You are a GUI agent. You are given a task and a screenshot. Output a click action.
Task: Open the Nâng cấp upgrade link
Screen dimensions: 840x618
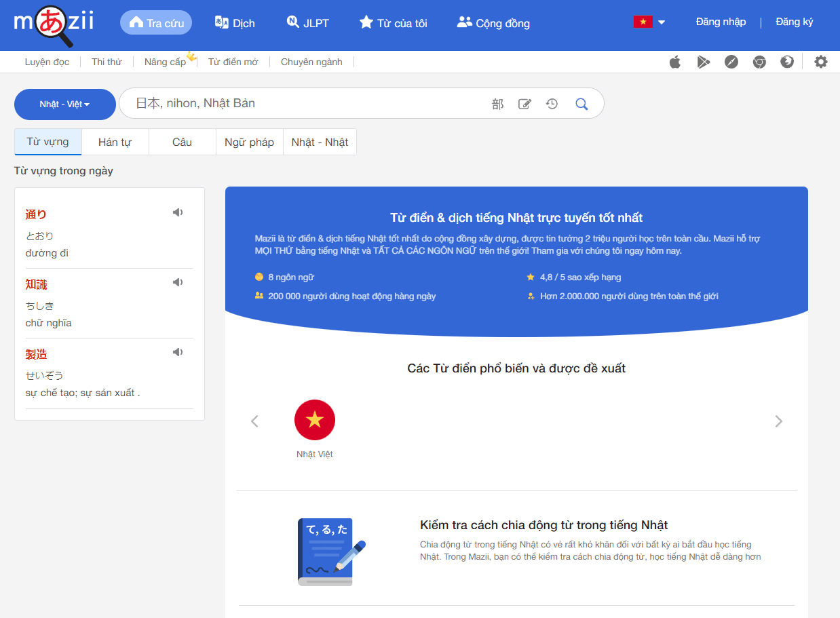pyautogui.click(x=165, y=62)
